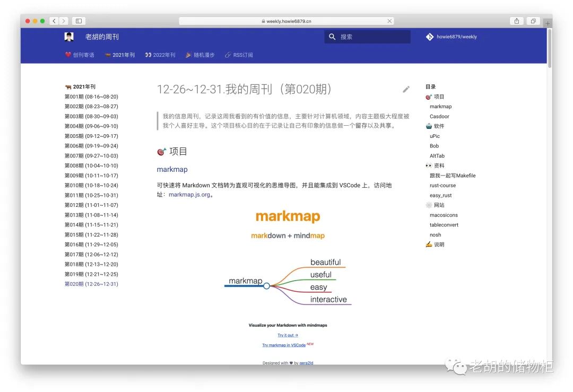Open the RSS订阅 tab
Image resolution: width=573 pixels, height=392 pixels.
[x=239, y=55]
